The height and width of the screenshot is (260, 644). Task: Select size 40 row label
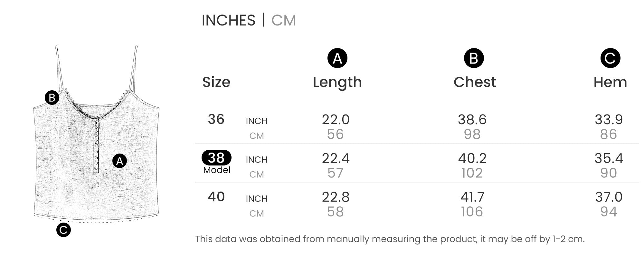[216, 197]
